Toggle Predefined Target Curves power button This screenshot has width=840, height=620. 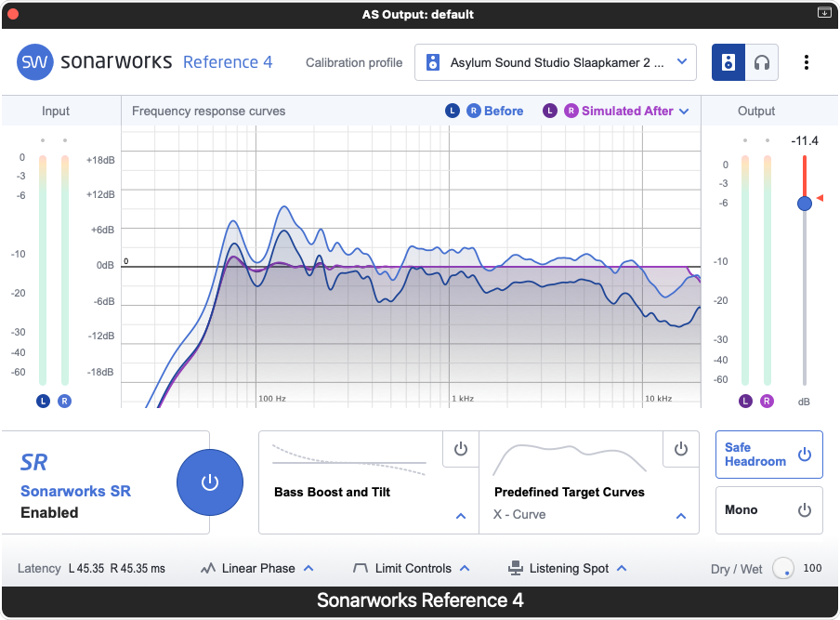[x=681, y=449]
